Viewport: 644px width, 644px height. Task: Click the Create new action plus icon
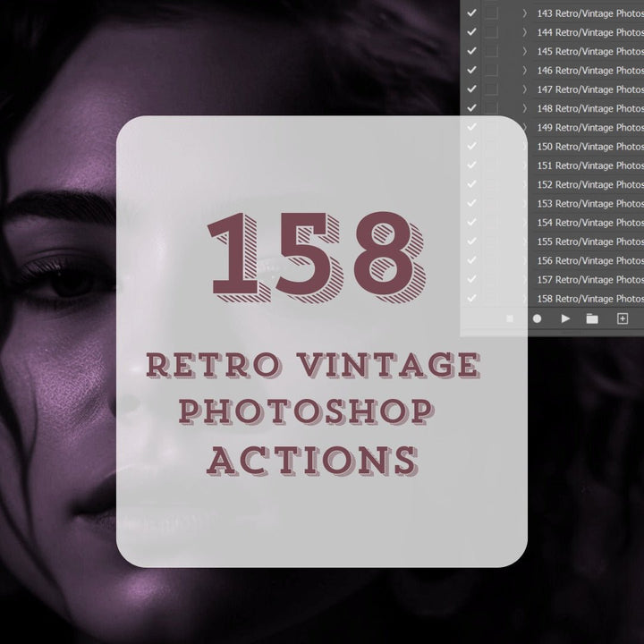coord(623,318)
